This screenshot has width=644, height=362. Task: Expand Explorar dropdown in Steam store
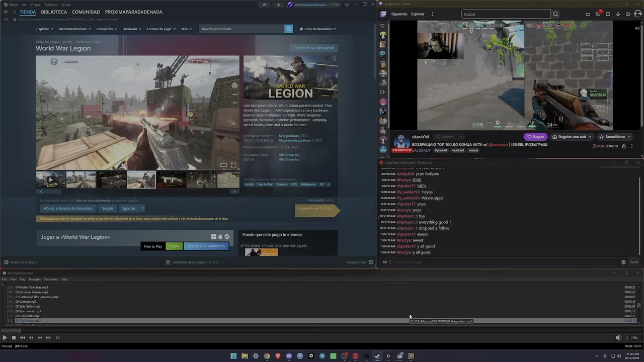click(x=45, y=29)
